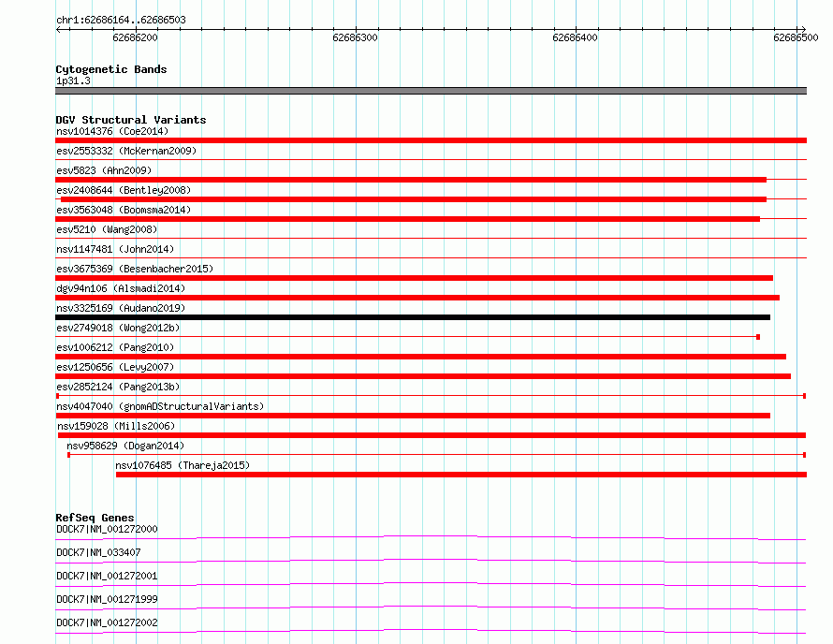
Task: Select variant esv1250656 (Levy2007) label
Action: tap(115, 367)
